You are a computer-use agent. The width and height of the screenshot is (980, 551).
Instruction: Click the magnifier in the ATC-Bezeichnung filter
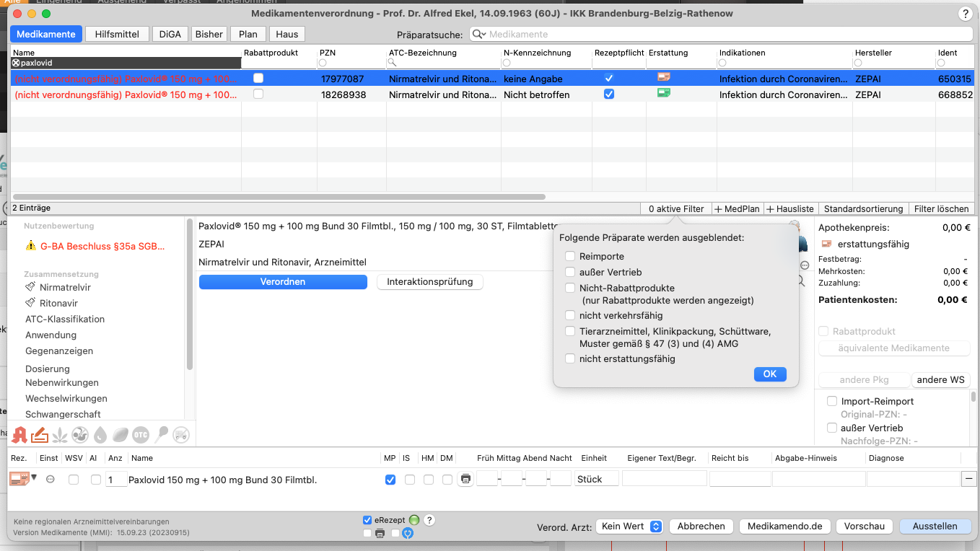(x=393, y=63)
